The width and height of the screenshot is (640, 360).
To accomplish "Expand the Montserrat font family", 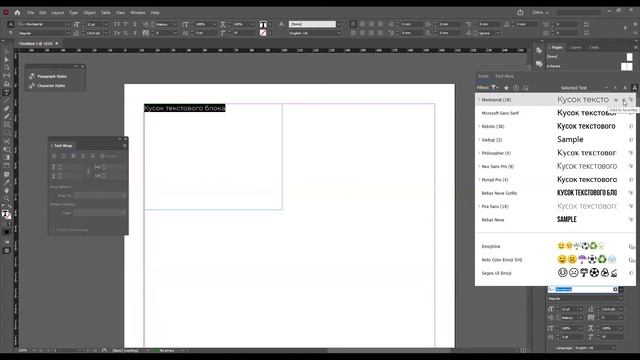I will (x=479, y=100).
